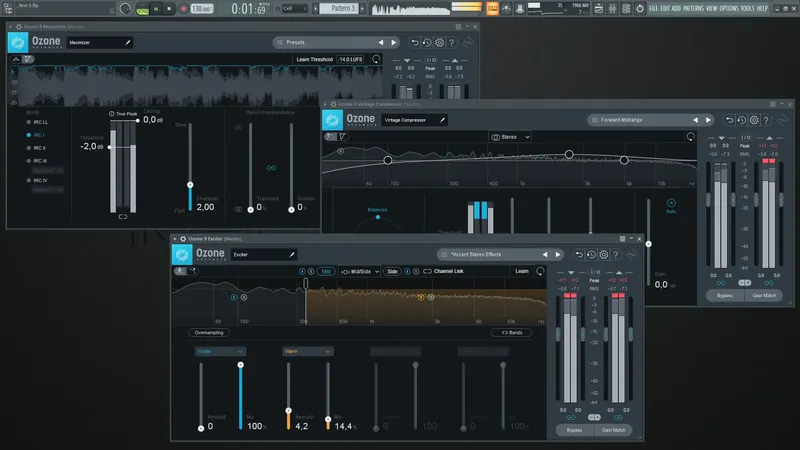
Task: Open OPTIONS menu in FL Studio
Action: [x=729, y=9]
